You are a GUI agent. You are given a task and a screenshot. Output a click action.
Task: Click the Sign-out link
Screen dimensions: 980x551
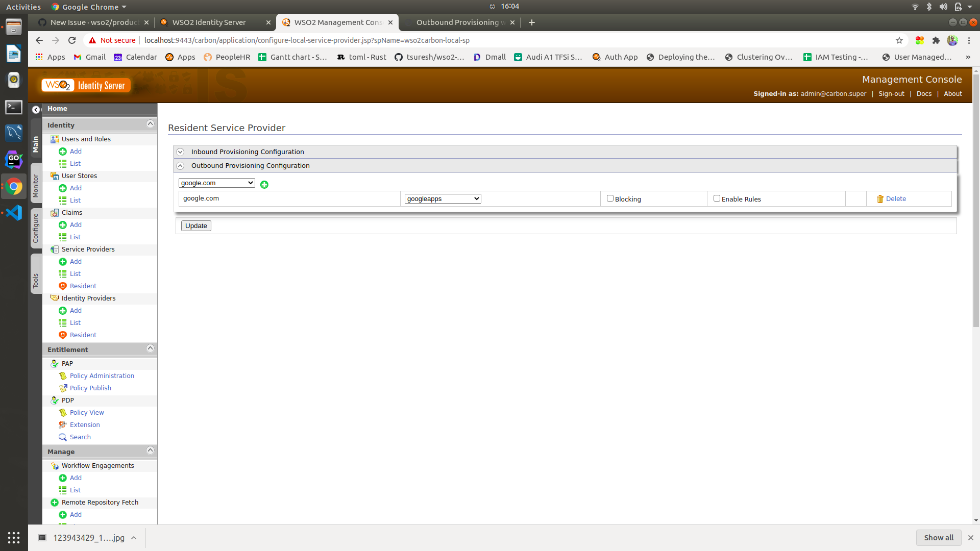tap(891, 93)
